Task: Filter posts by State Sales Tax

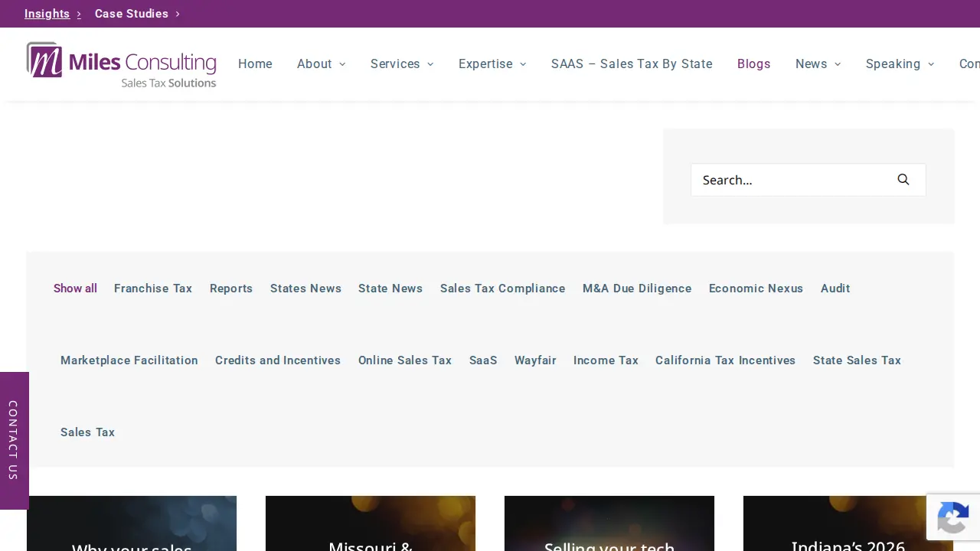Action: coord(857,360)
